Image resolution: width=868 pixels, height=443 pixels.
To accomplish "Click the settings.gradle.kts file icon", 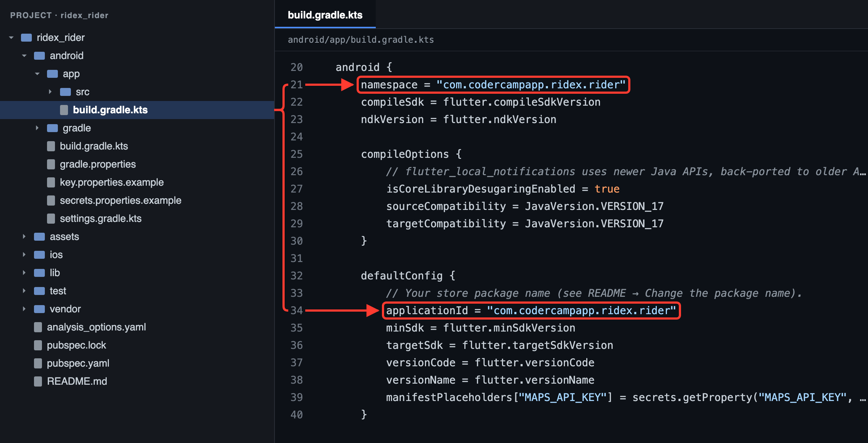I will (51, 219).
